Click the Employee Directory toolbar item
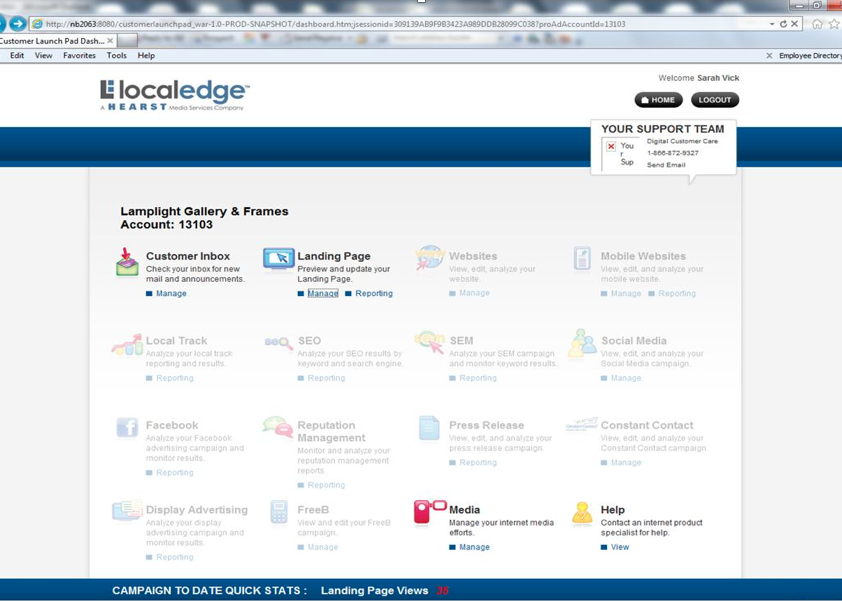842x601 pixels. pos(810,55)
